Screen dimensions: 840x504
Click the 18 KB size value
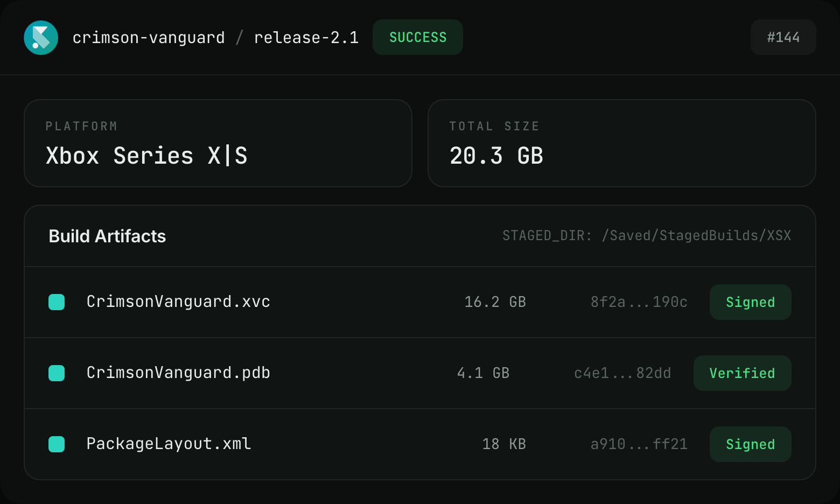[x=504, y=444]
